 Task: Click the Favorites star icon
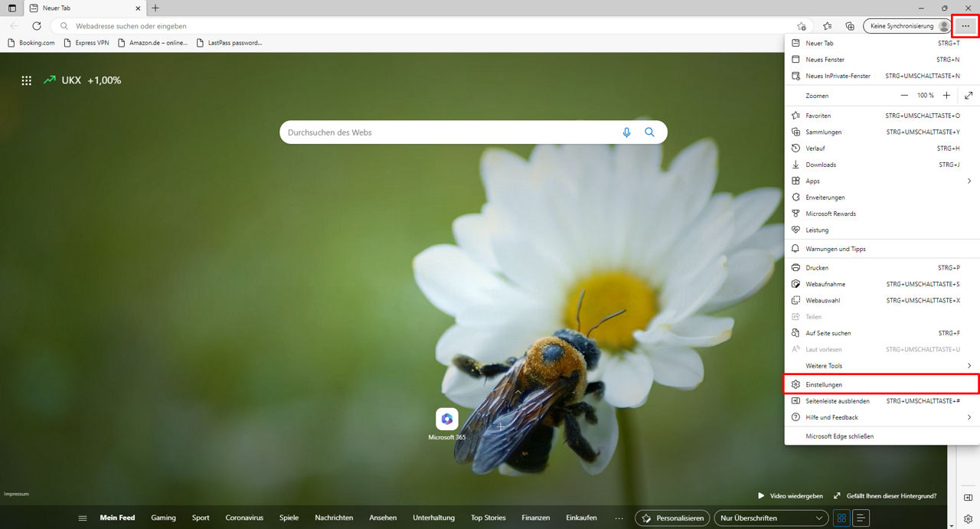(x=827, y=25)
